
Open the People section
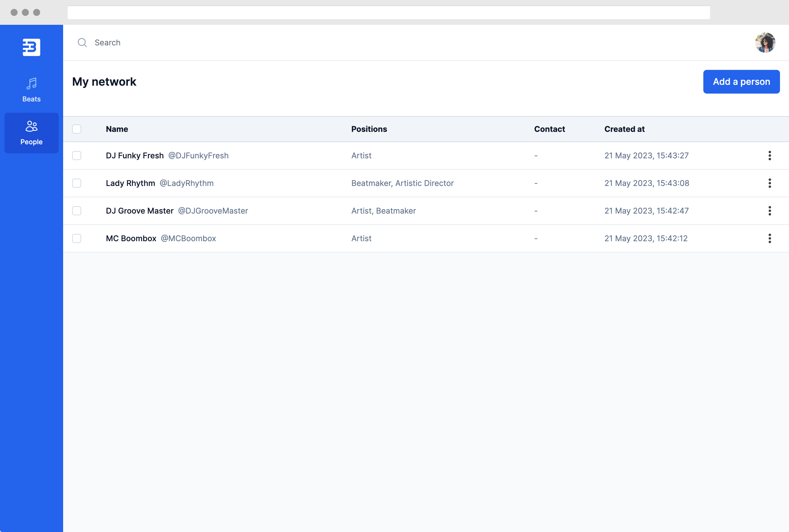31,133
